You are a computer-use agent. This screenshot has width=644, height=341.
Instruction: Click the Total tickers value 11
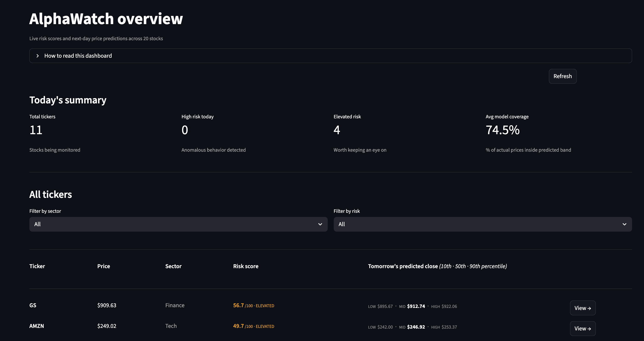click(x=36, y=130)
